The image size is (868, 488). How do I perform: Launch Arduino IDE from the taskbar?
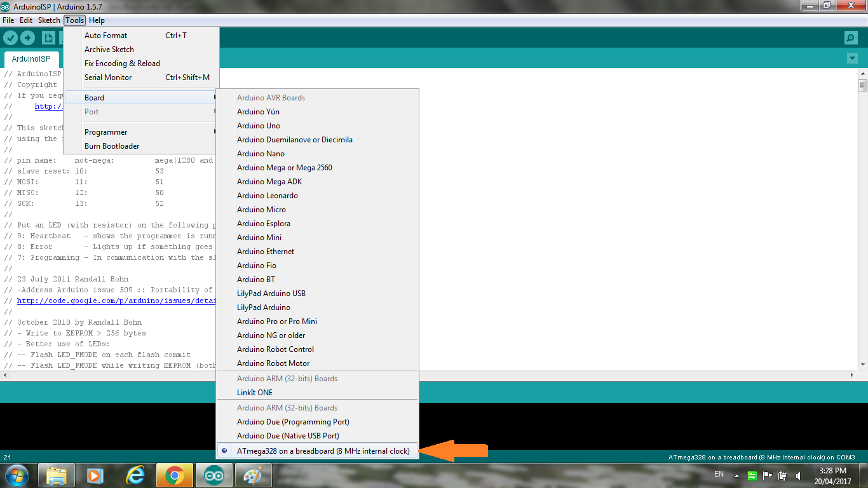[214, 475]
